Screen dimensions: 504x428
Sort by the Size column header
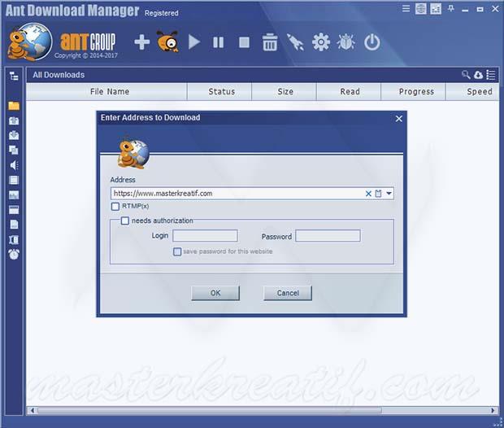pyautogui.click(x=285, y=92)
